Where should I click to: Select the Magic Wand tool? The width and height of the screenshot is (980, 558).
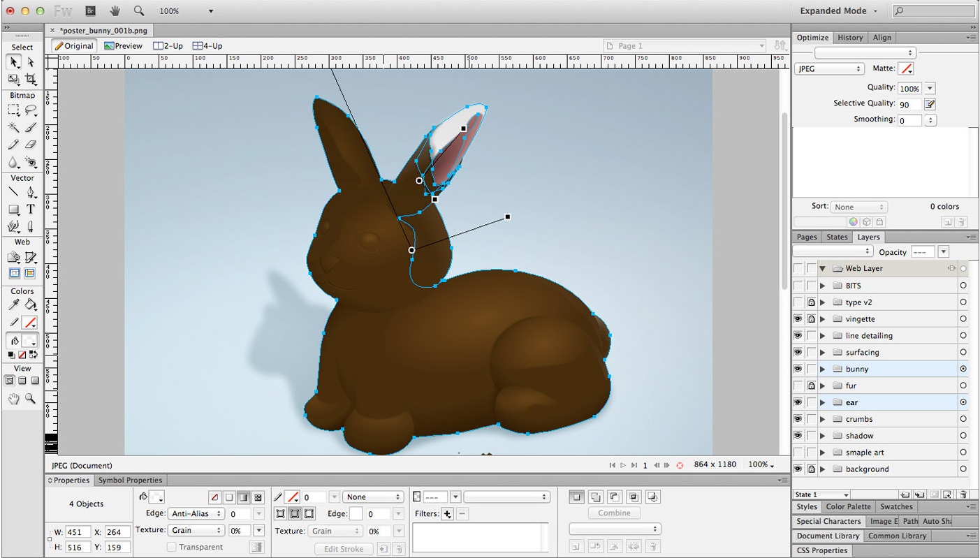pyautogui.click(x=13, y=127)
